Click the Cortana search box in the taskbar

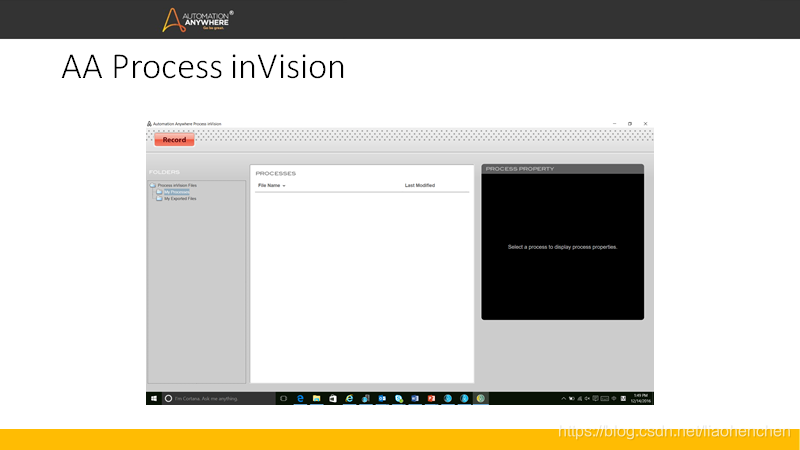click(x=218, y=398)
